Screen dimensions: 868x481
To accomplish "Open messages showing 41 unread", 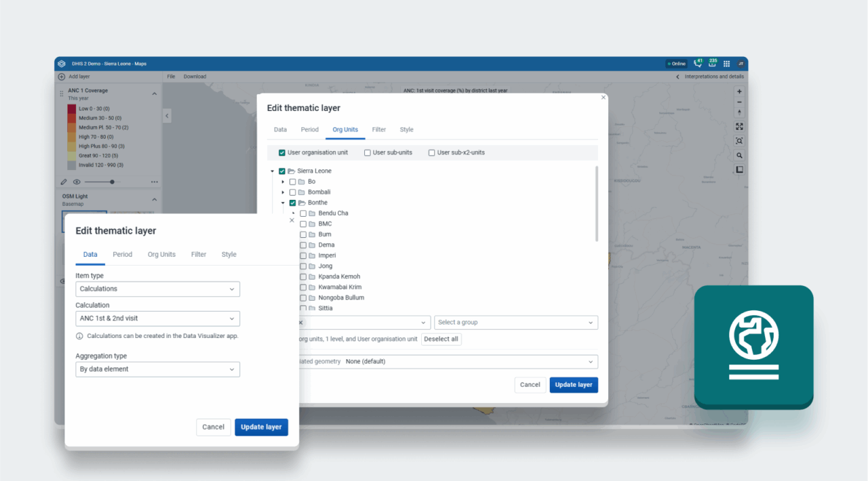I will (698, 63).
